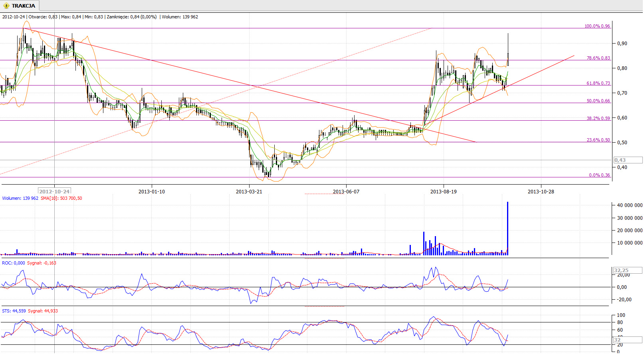Click the 0,90 price axis label
644x354 pixels.
click(622, 44)
